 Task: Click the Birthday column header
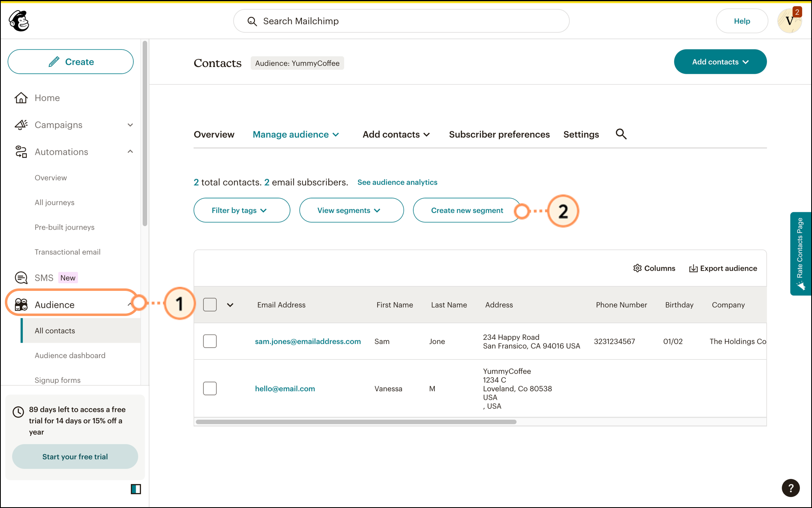pos(679,305)
